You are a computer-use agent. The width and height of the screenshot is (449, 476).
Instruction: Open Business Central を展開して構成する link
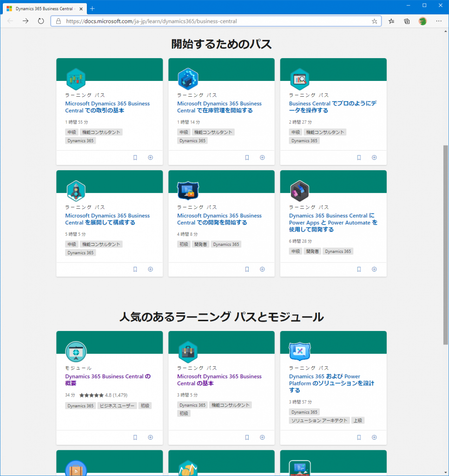[107, 219]
